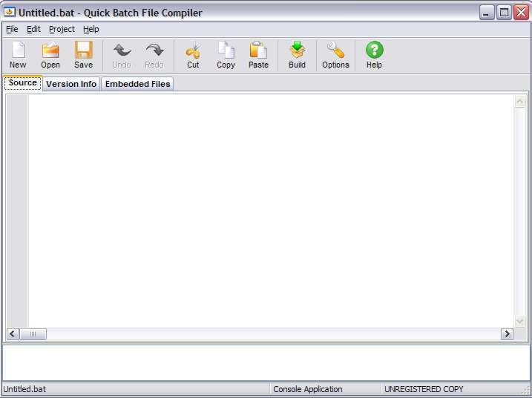The image size is (532, 398).
Task: Close the Quick Batch File Compiler window
Action: (x=521, y=13)
